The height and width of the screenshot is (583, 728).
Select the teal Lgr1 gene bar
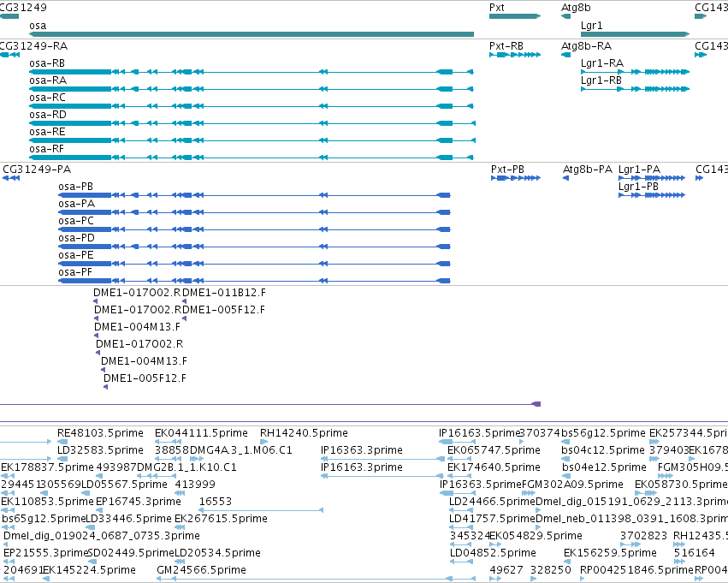635,34
